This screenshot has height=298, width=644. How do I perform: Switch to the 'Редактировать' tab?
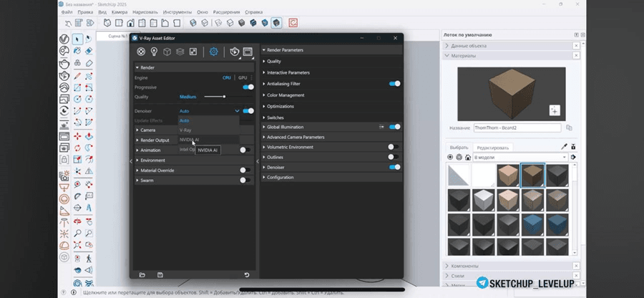point(492,148)
